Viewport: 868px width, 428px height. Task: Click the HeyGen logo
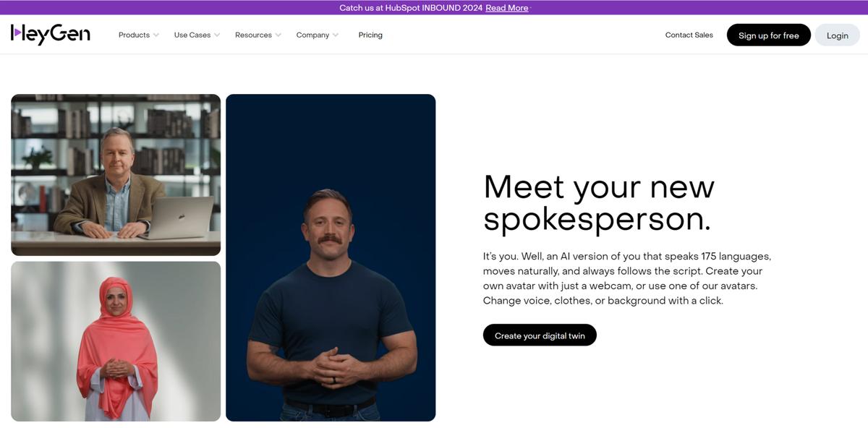click(51, 34)
